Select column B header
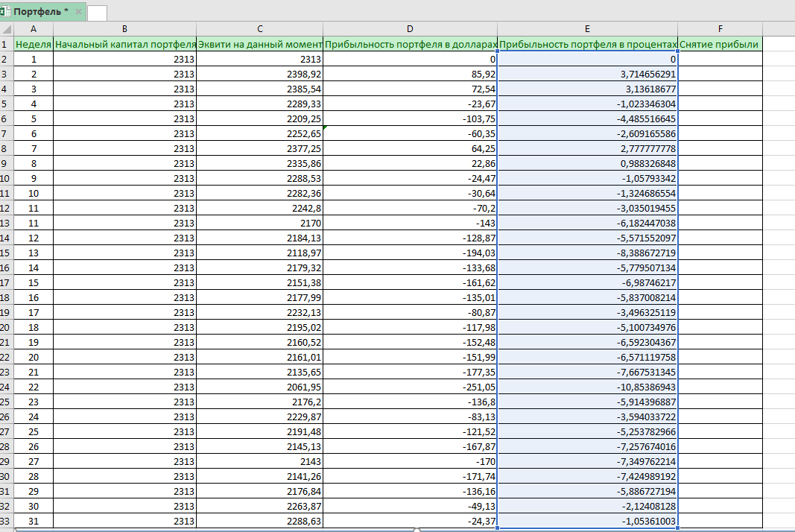795x532 pixels. [124, 29]
